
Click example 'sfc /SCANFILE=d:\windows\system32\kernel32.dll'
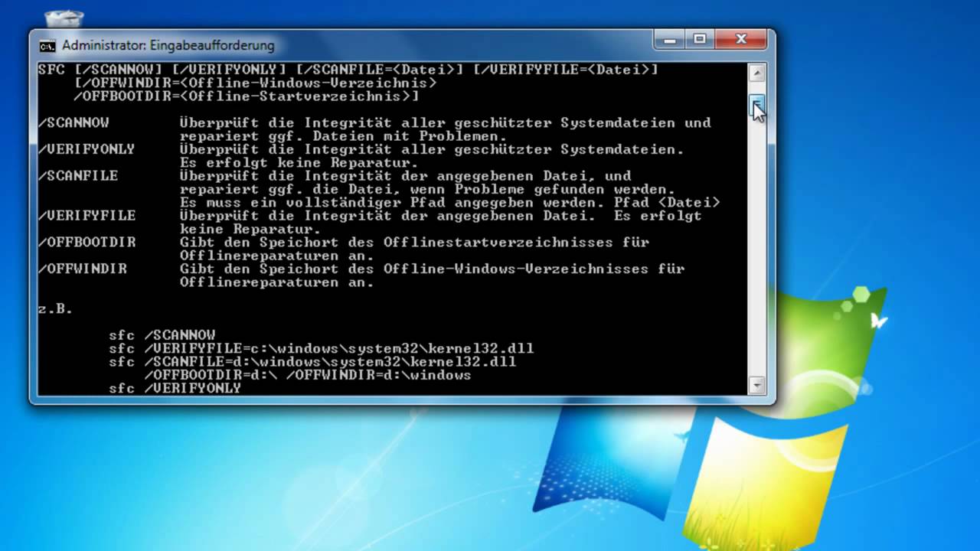[312, 362]
